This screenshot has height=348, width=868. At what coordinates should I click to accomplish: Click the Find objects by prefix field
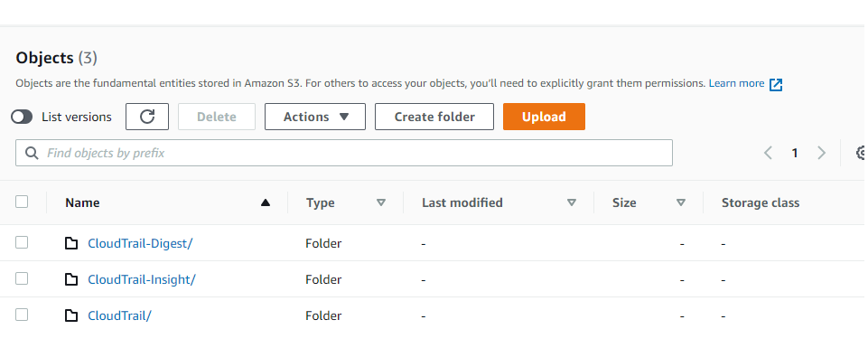[x=344, y=153]
